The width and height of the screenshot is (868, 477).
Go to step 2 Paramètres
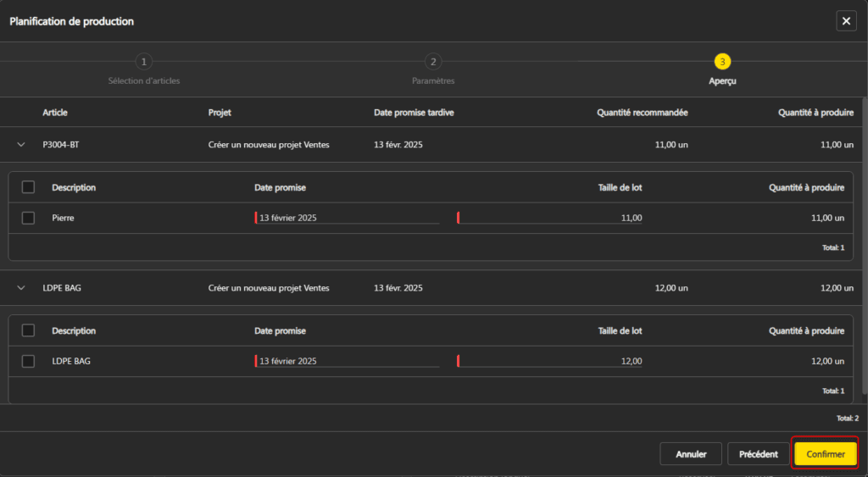click(x=433, y=62)
